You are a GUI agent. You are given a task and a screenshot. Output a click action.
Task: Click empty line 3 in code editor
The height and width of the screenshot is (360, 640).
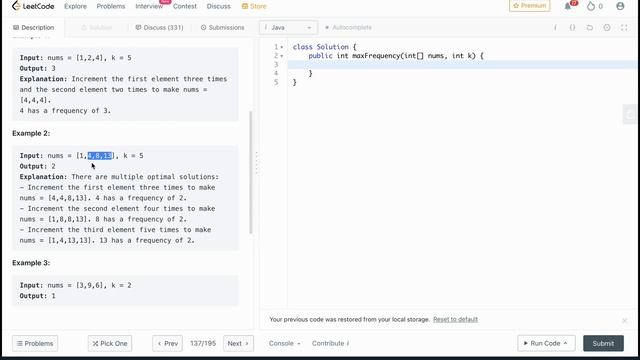[462, 64]
